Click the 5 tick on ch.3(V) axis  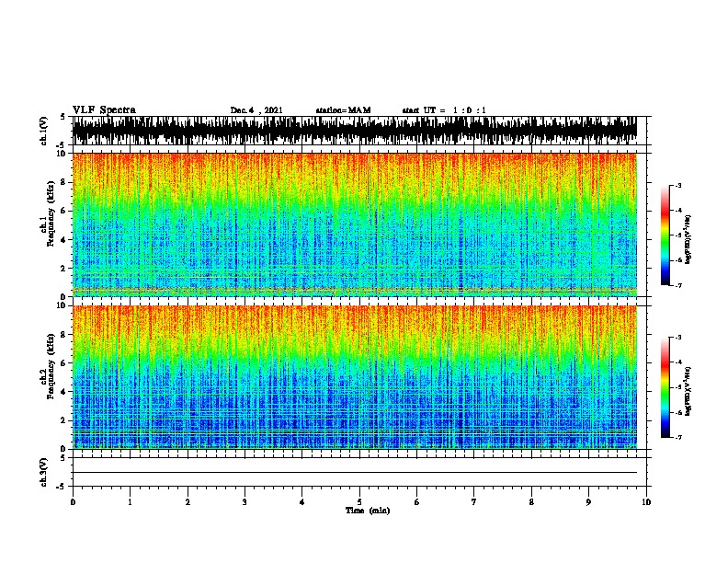pyautogui.click(x=63, y=457)
